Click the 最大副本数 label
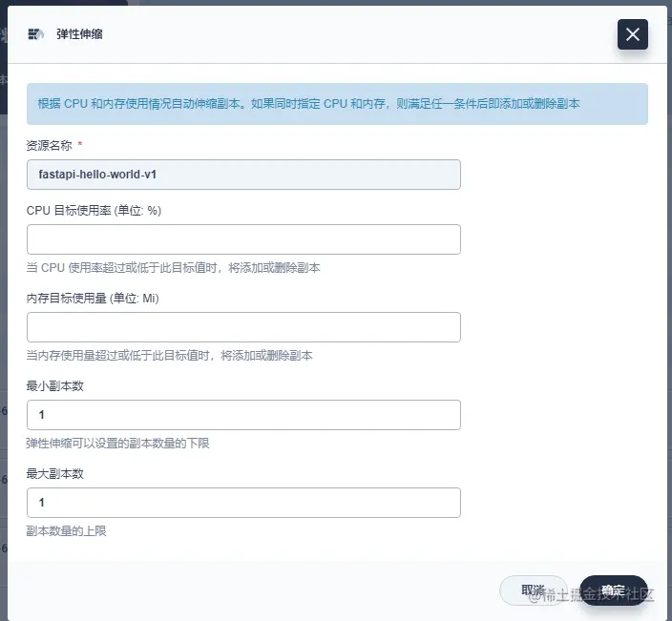Viewport: 672px width, 621px height. point(54,474)
